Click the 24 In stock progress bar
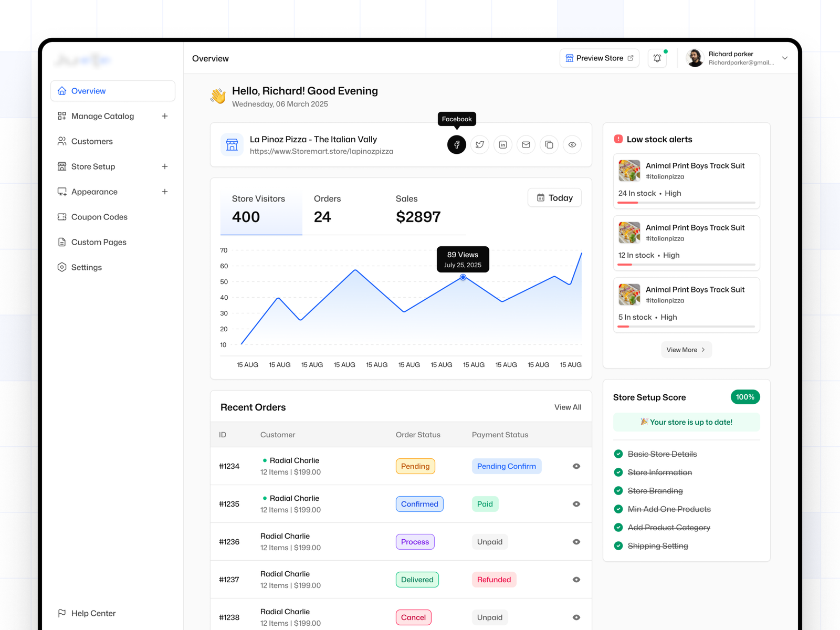Viewport: 840px width, 630px height. [686, 203]
